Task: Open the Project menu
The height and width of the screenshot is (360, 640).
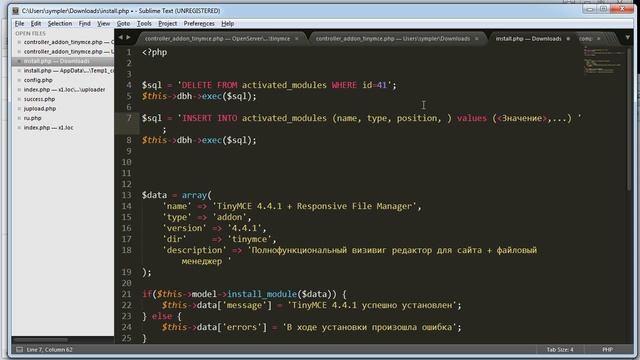Action: coord(168,24)
